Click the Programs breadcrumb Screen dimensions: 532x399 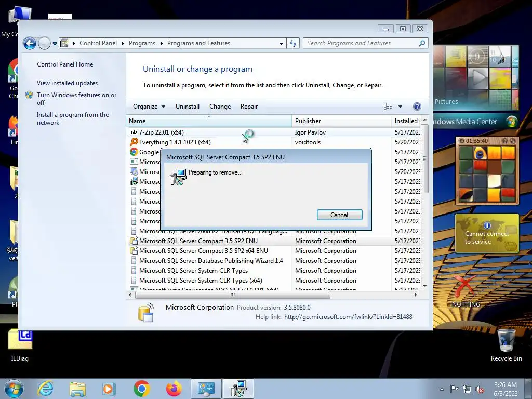(x=142, y=43)
